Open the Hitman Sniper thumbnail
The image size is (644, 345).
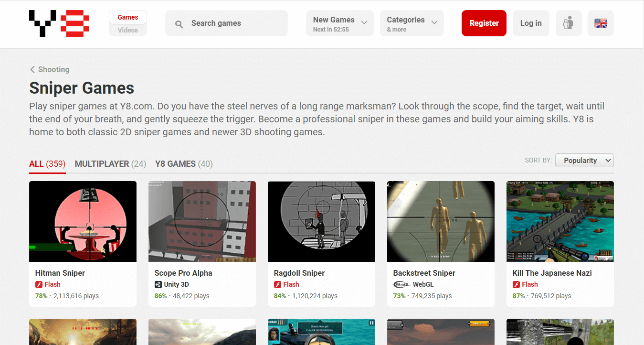pyautogui.click(x=83, y=221)
